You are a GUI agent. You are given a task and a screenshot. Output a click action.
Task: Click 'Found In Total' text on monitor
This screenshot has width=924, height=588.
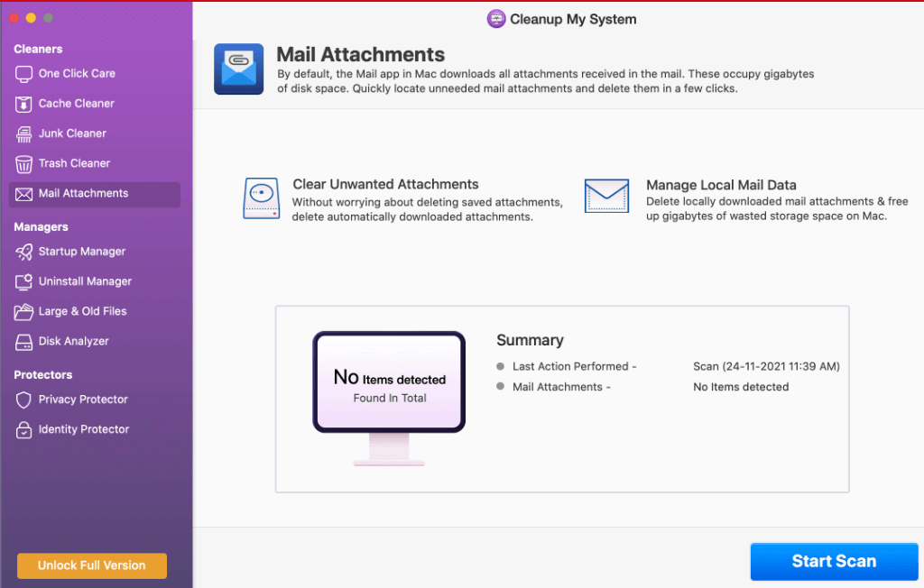click(390, 399)
